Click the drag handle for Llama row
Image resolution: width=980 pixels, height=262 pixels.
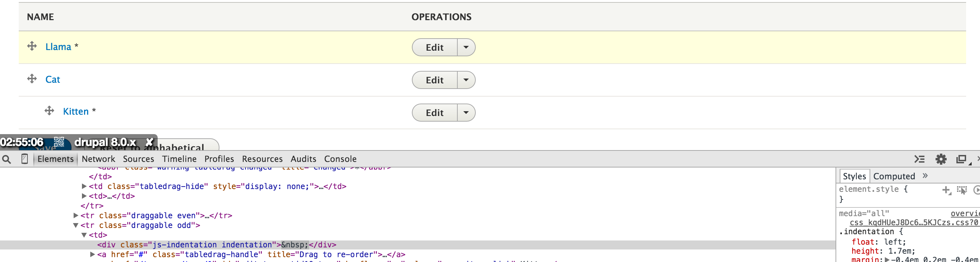(32, 46)
